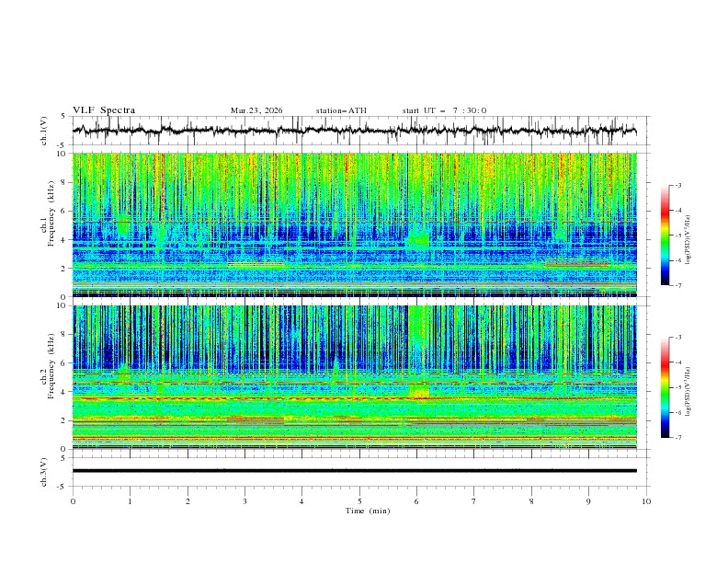Click the ch.1 color bar '-3' label
This screenshot has height=563, width=728.
(677, 185)
